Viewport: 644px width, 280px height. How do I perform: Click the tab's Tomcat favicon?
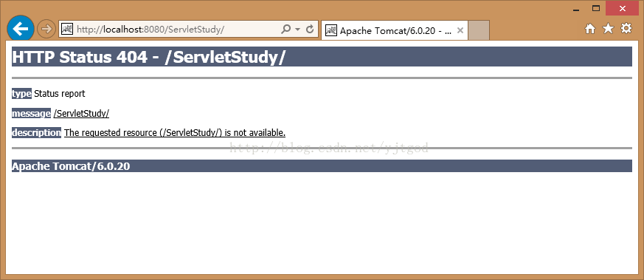point(331,30)
